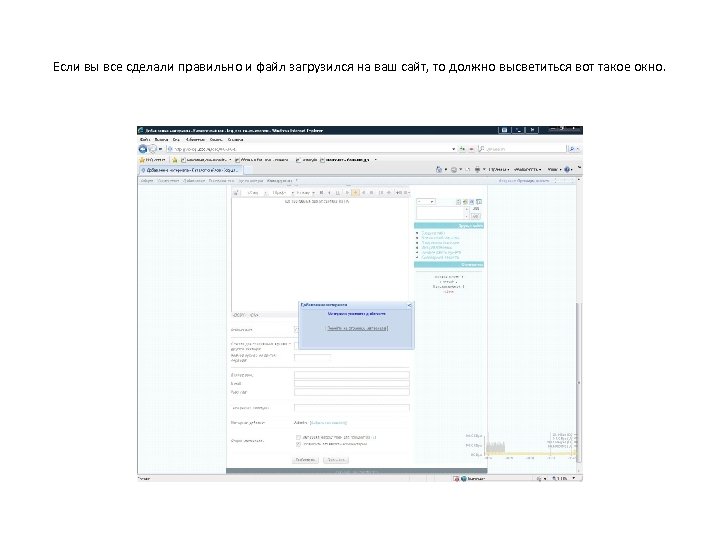
Task: Click the first icon left of font dropdown
Action: 236,192
